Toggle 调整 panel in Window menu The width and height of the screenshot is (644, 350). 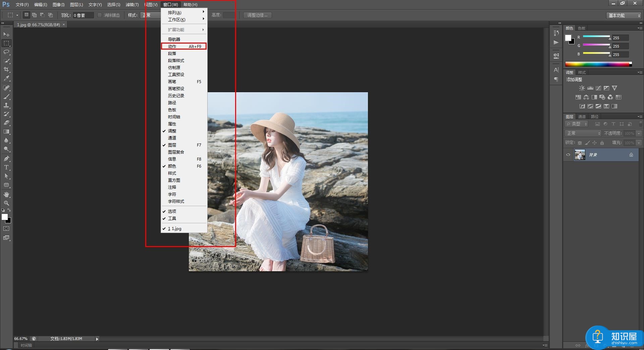point(184,131)
